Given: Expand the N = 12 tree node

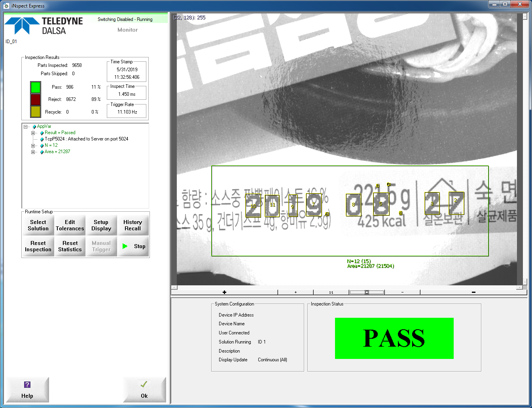Looking at the screenshot, I should click(x=33, y=146).
